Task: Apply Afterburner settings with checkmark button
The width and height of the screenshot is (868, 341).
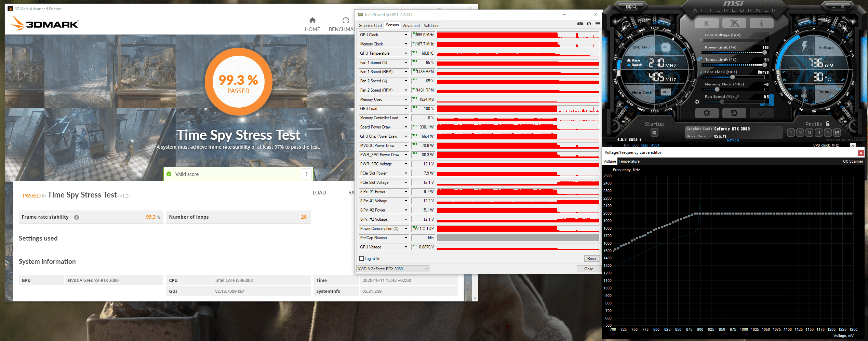Action: point(761,113)
